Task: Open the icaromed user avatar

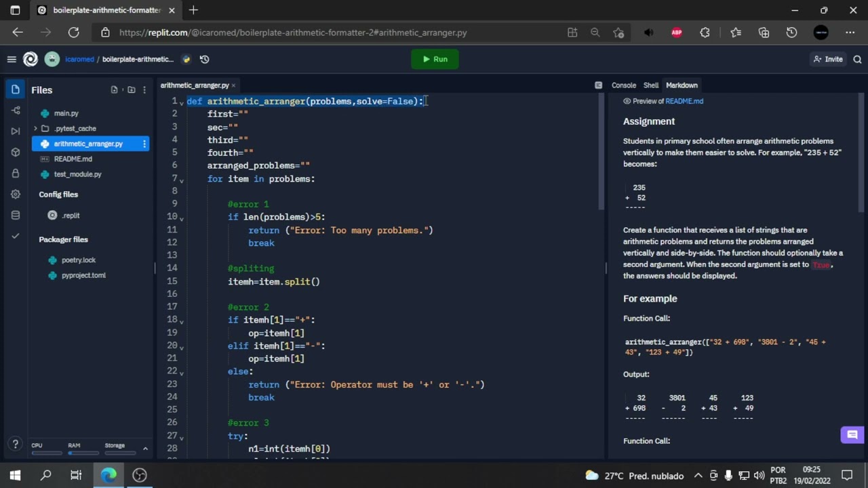Action: (x=52, y=59)
